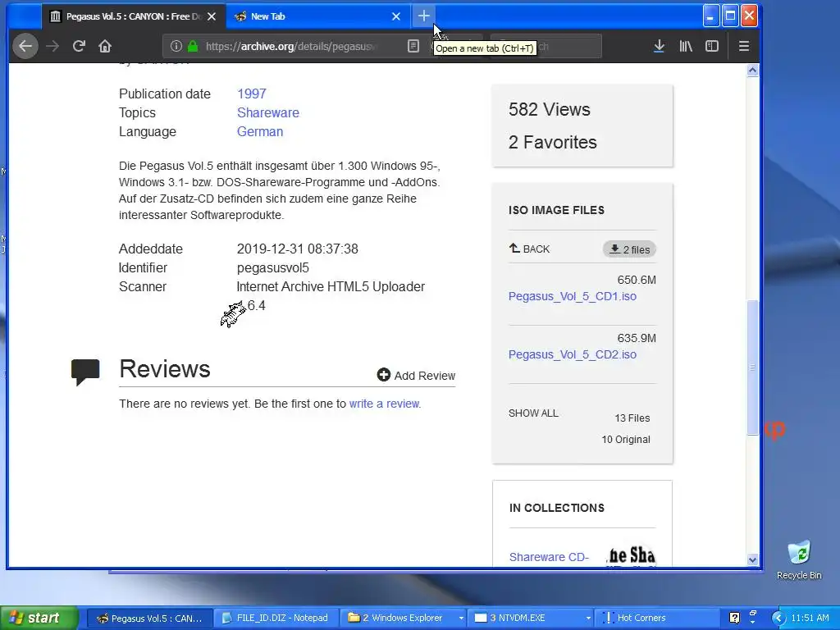
Task: Open the Windows start menu
Action: tap(38, 618)
